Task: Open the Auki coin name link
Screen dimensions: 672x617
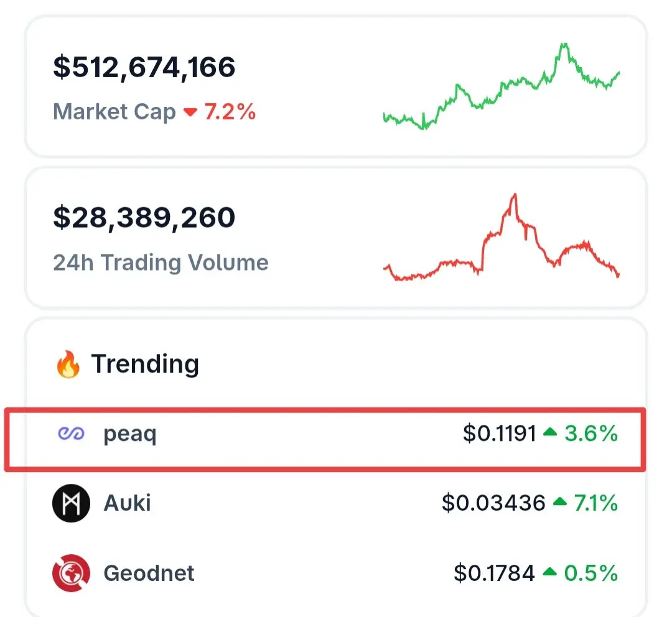Action: (x=128, y=503)
